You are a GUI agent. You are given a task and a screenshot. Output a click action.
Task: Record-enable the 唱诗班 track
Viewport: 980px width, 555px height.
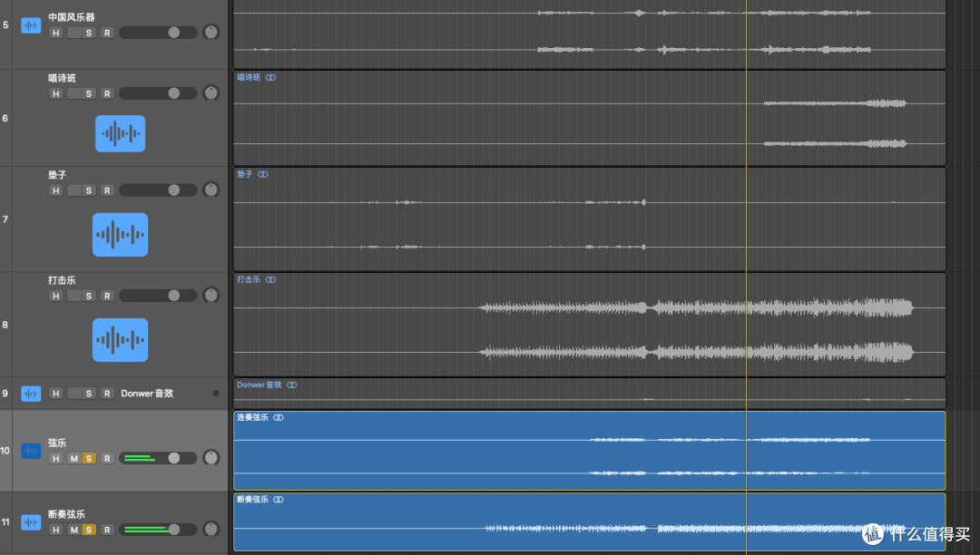[x=107, y=93]
